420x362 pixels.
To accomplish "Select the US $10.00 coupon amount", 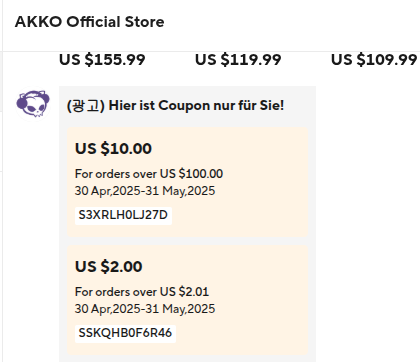I will point(113,148).
